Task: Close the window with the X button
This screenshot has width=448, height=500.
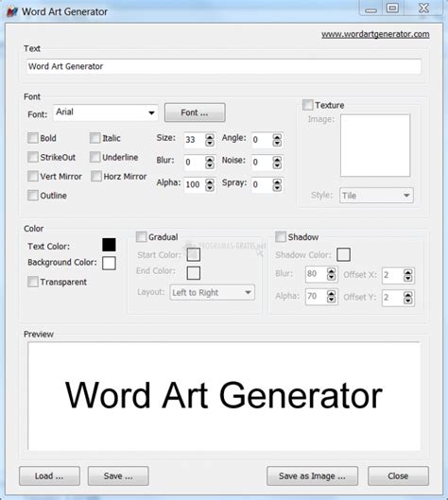Action: (x=423, y=8)
